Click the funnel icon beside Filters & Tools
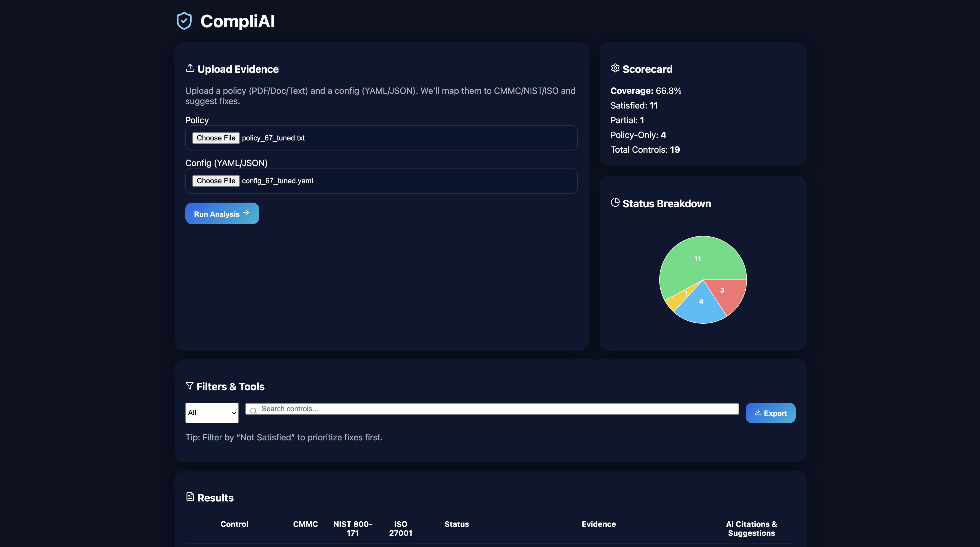The width and height of the screenshot is (980, 547). point(189,386)
